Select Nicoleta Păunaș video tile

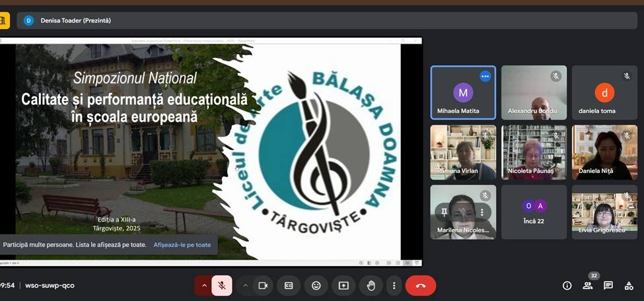click(534, 152)
